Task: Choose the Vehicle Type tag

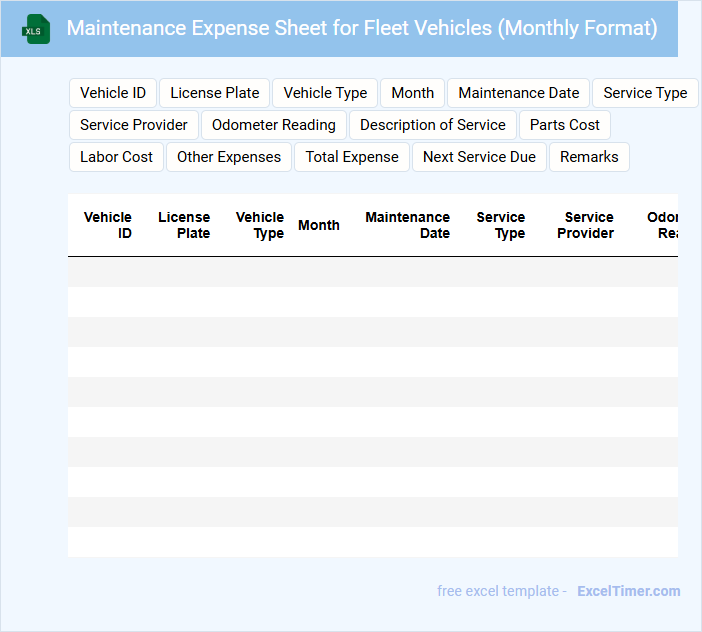Action: 325,93
